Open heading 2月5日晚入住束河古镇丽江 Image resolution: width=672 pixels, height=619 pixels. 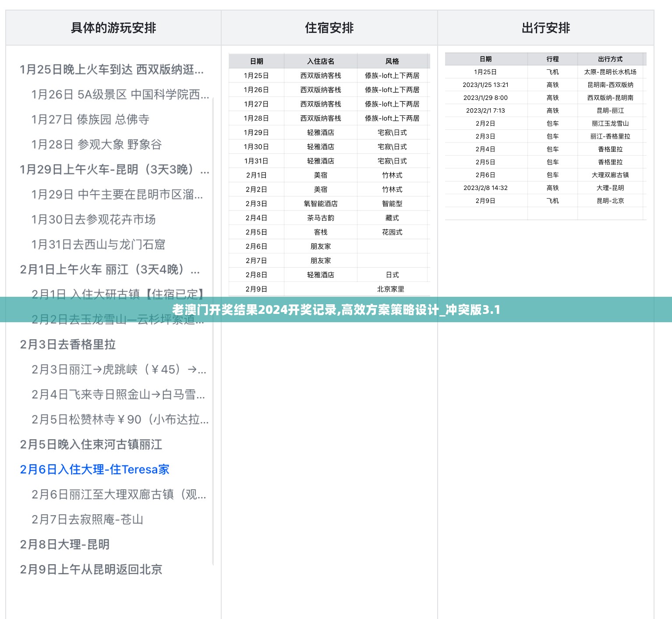click(x=91, y=444)
